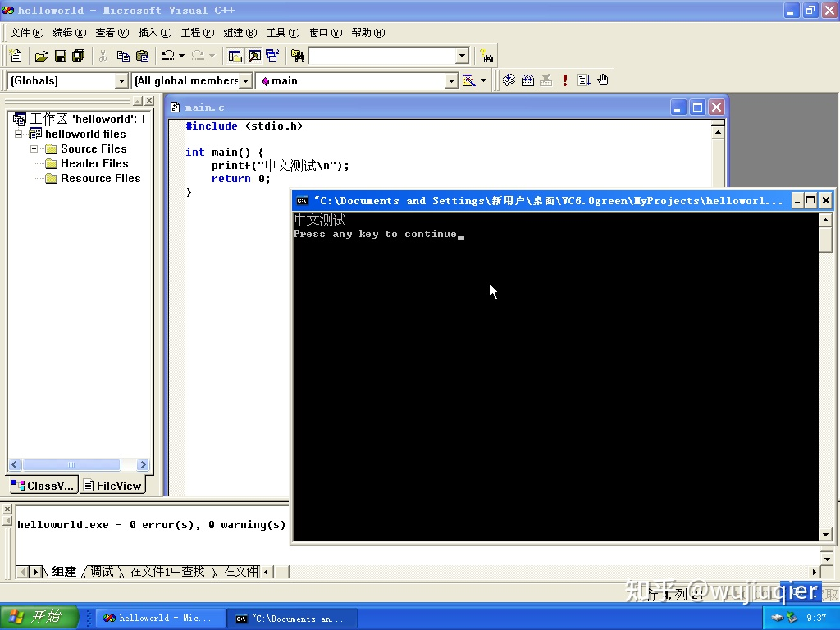Screen dimensions: 840x630
Task: Click the Save All icon
Action: coord(79,55)
